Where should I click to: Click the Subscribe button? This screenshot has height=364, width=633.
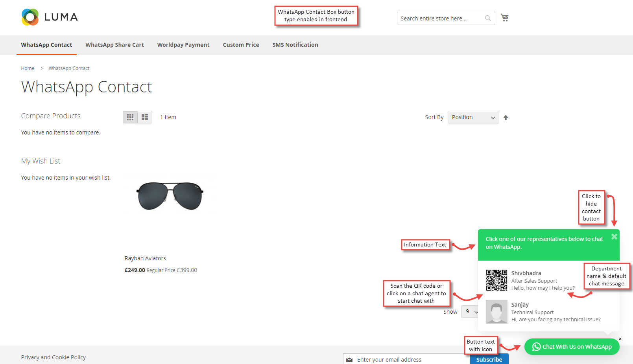click(489, 359)
